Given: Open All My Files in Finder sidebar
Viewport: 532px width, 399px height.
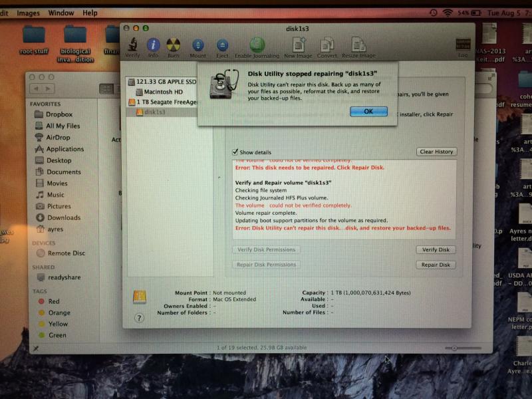Looking at the screenshot, I should [57, 126].
